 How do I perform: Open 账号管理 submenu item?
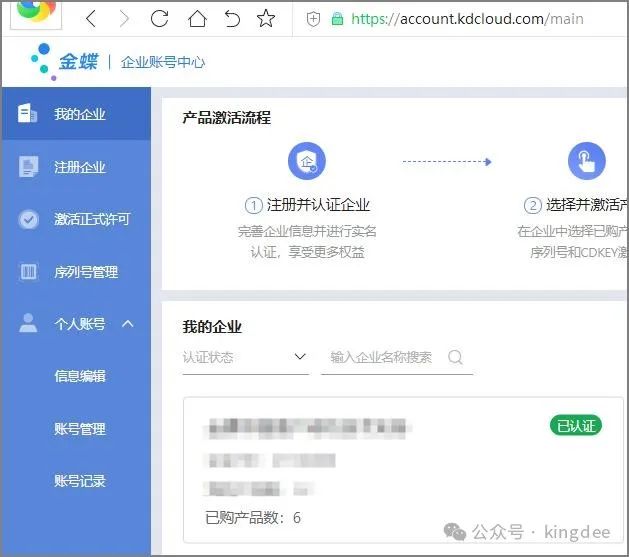click(x=80, y=429)
